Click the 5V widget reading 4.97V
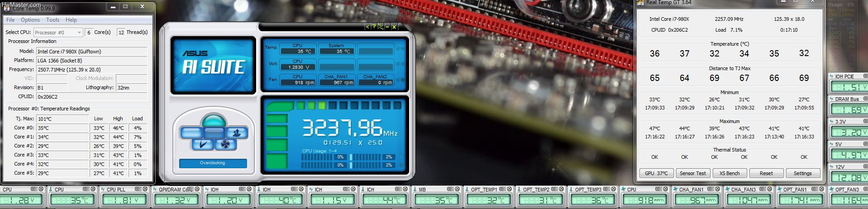Image resolution: width=868 pixels, height=209 pixels. click(849, 155)
